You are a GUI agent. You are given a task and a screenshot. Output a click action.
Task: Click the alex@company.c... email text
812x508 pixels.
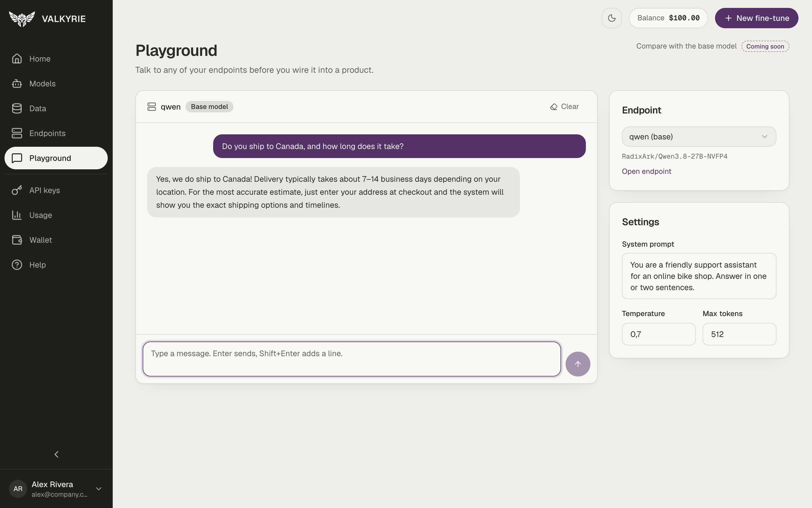point(59,494)
